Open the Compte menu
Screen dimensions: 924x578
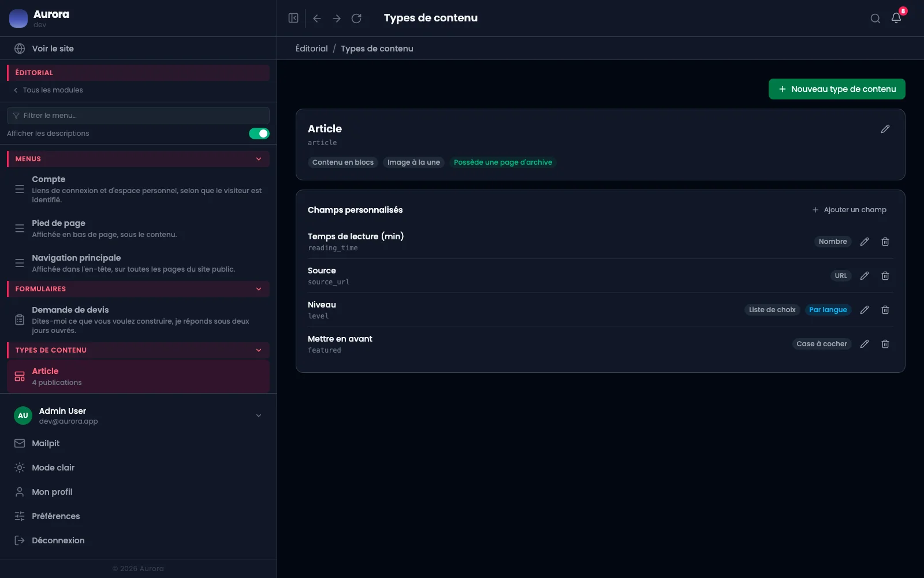click(138, 189)
